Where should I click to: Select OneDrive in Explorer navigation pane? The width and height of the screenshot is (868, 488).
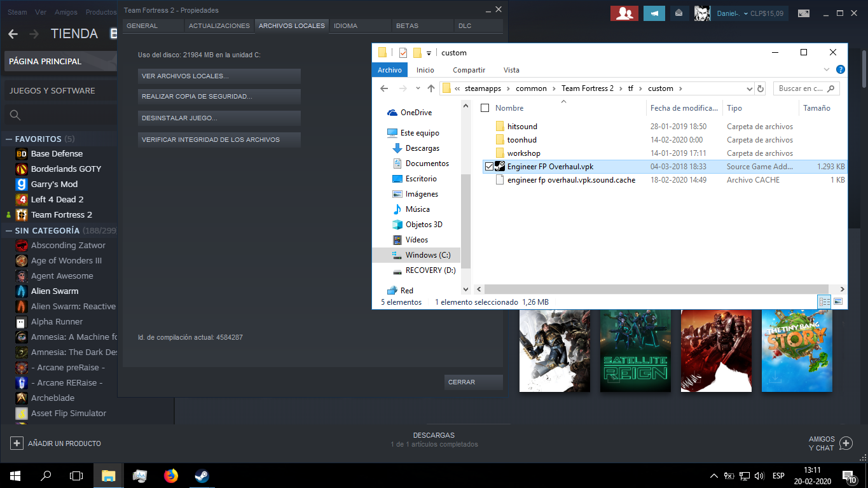[x=416, y=113]
